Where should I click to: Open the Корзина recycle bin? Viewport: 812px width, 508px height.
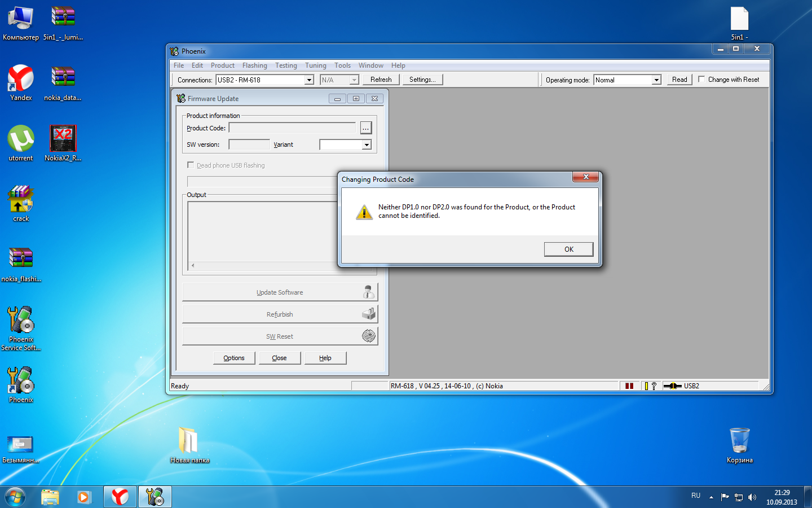tap(739, 445)
